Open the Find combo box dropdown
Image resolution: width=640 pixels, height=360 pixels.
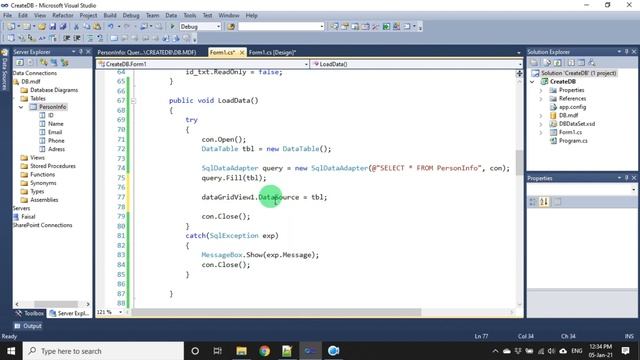point(322,27)
